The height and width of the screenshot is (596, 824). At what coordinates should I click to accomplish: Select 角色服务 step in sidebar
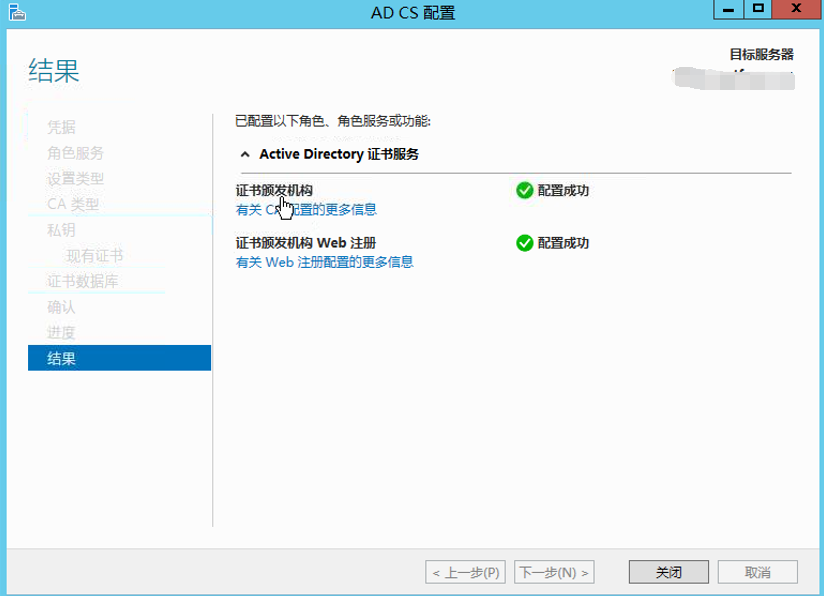pos(76,152)
